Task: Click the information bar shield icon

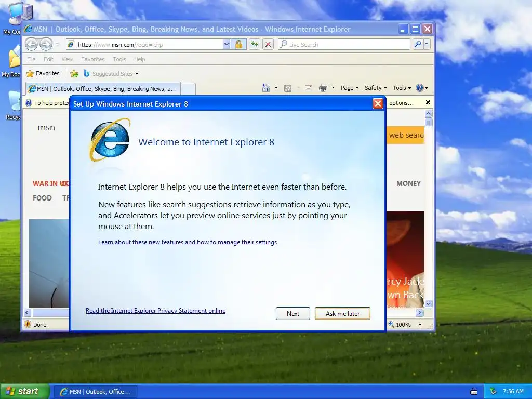Action: coord(29,103)
